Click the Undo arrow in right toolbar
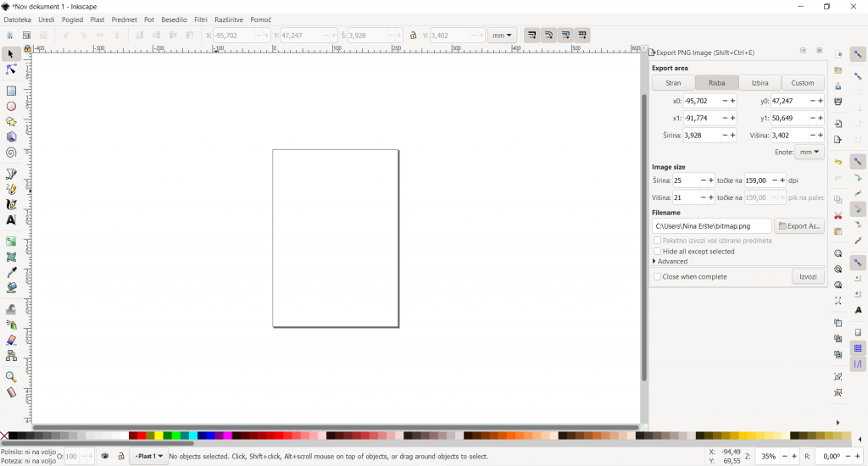The height and width of the screenshot is (466, 868). point(838,162)
